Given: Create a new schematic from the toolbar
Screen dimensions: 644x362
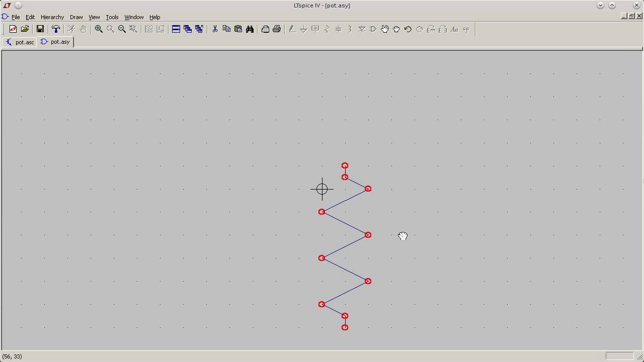Looking at the screenshot, I should coord(13,29).
